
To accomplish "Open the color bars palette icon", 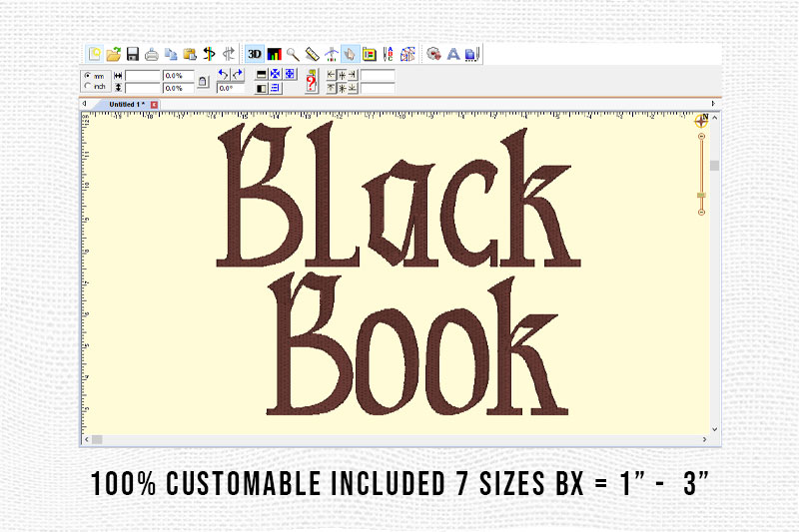I will click(x=274, y=54).
